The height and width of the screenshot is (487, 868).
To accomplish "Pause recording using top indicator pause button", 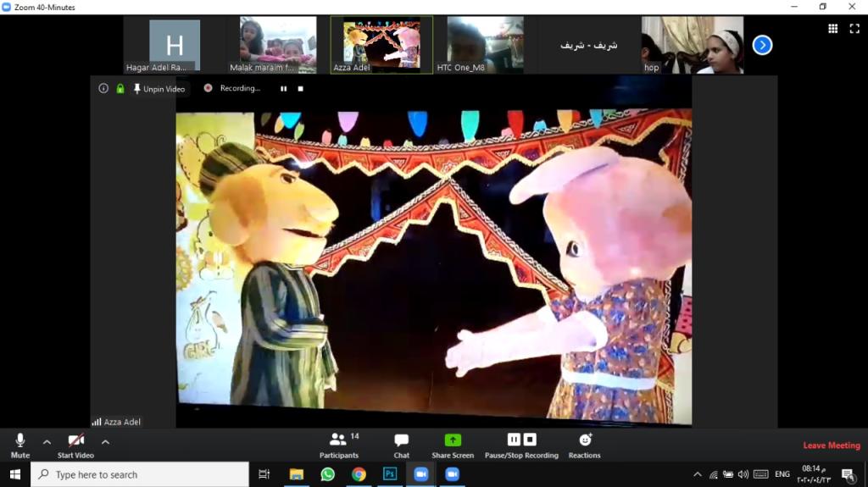I will pos(283,89).
